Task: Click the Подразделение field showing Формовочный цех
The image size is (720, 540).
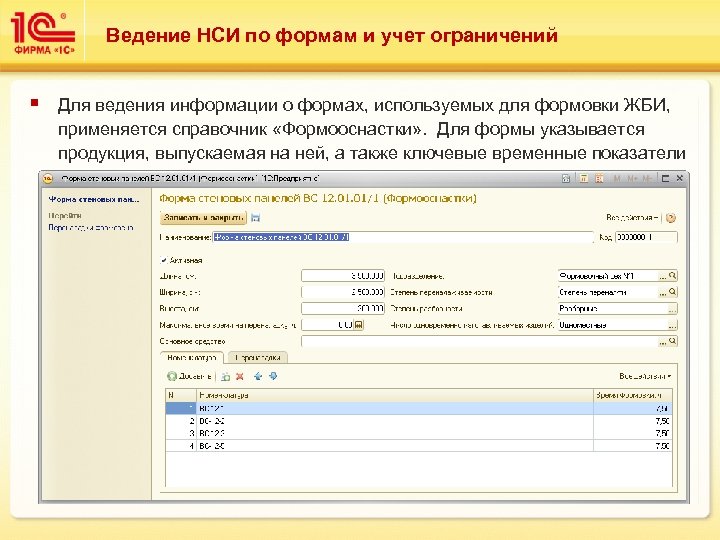Action: (x=608, y=276)
